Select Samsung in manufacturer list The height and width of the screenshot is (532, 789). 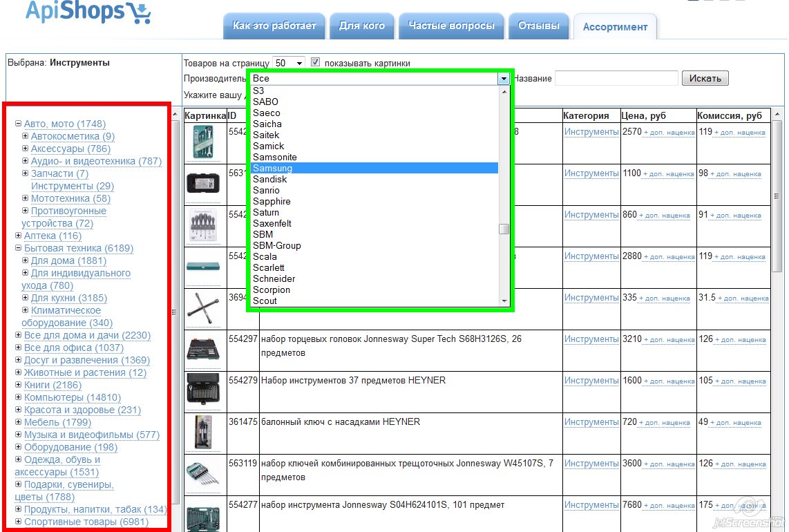273,168
